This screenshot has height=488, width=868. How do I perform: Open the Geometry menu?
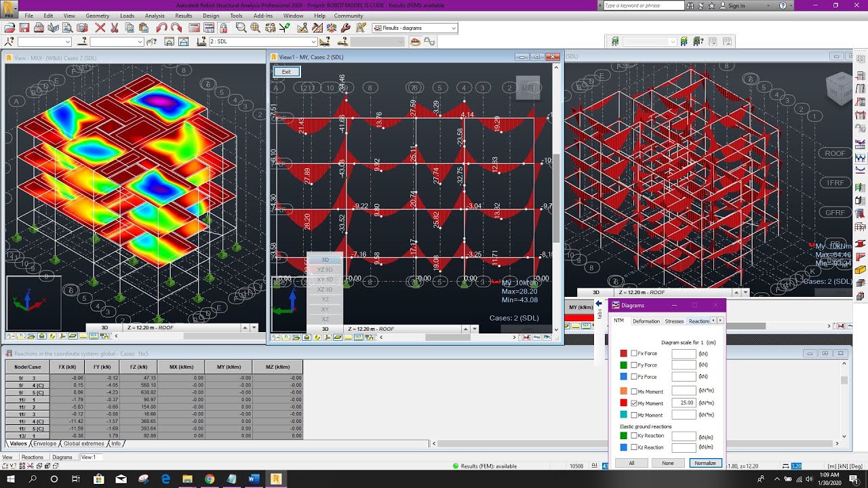click(98, 16)
